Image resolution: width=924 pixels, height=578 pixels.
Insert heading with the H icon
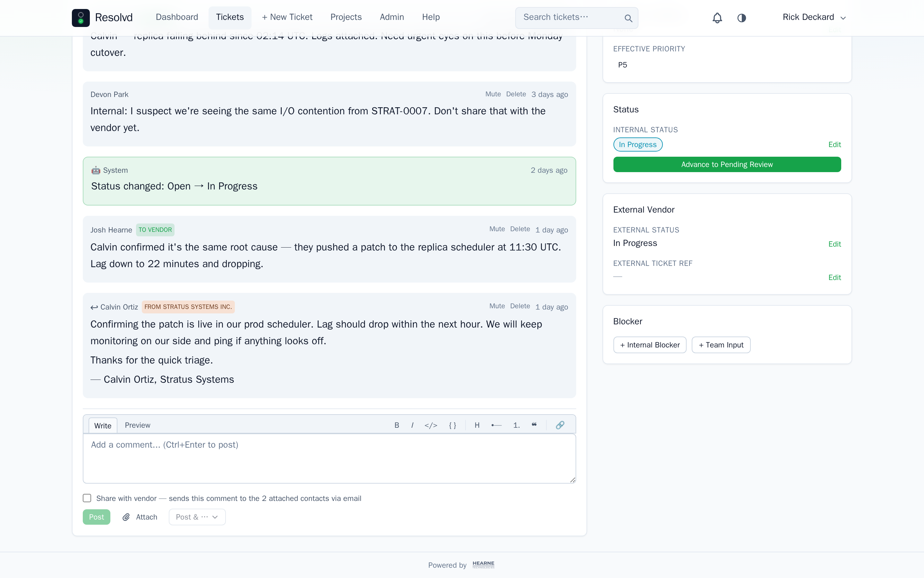[477, 425]
